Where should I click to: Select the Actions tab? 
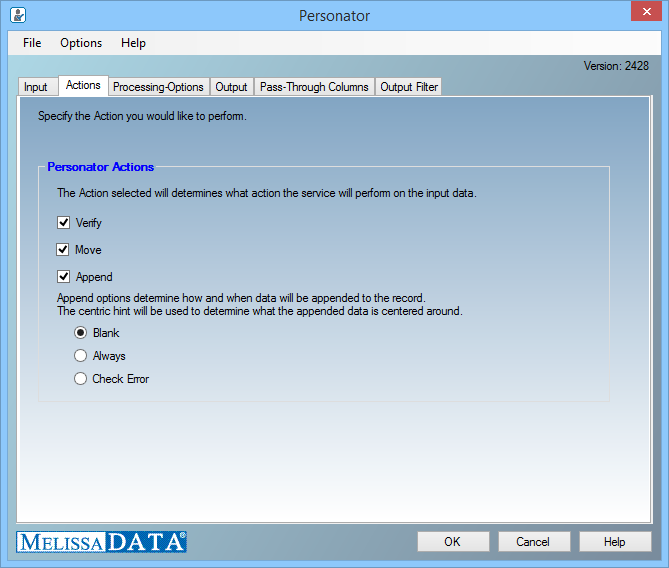(x=83, y=86)
